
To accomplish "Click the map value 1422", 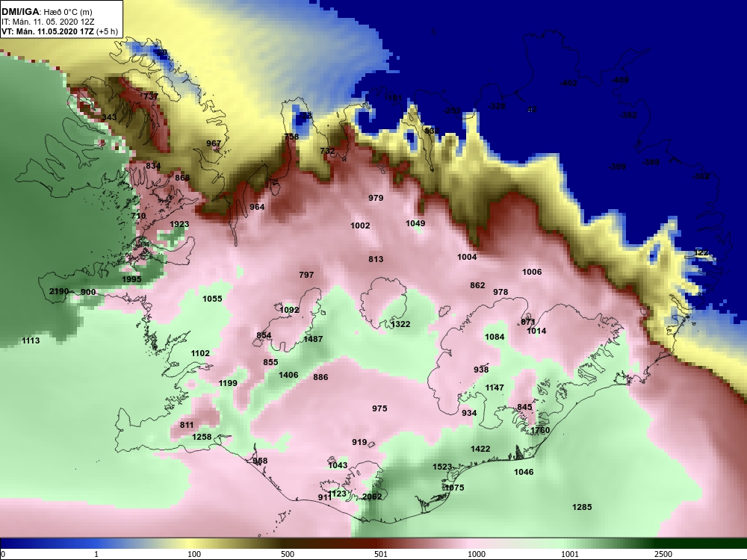I will [x=480, y=449].
